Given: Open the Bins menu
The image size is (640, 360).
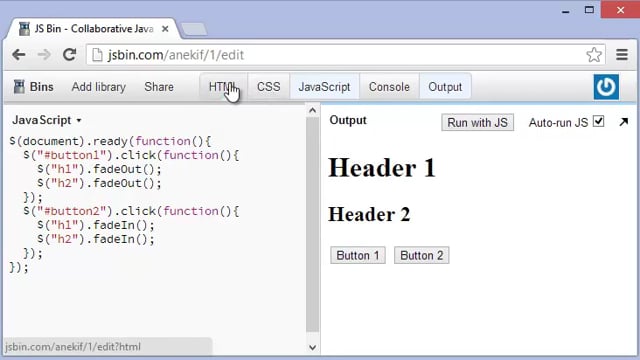Looking at the screenshot, I should tap(33, 87).
